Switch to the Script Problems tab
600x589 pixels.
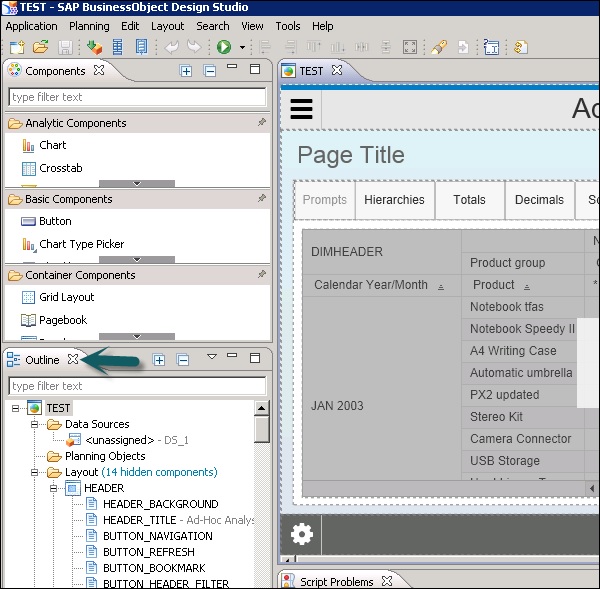pos(336,581)
